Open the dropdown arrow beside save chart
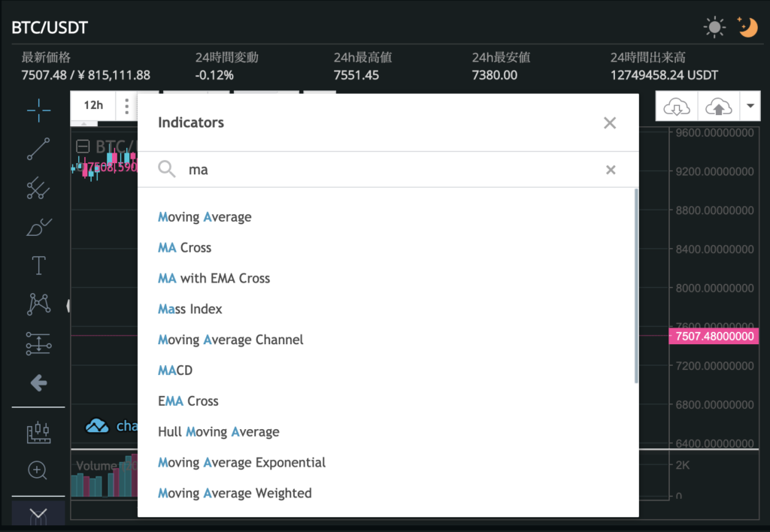Viewport: 770px width, 532px height. pos(750,106)
